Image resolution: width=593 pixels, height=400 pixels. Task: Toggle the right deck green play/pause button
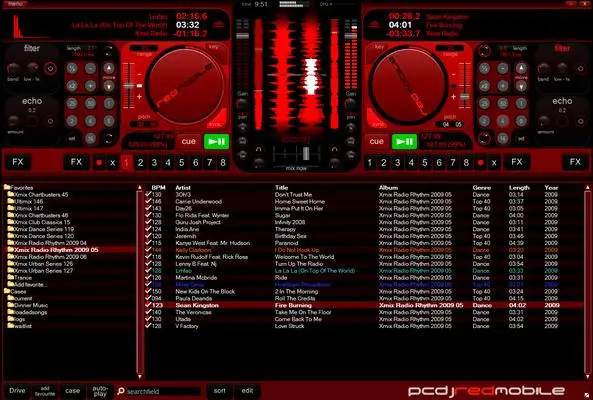(404, 141)
